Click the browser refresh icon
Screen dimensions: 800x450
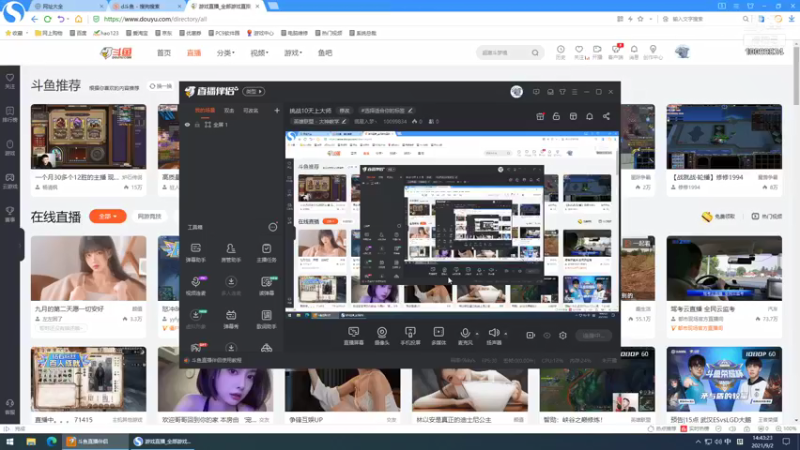(x=47, y=19)
